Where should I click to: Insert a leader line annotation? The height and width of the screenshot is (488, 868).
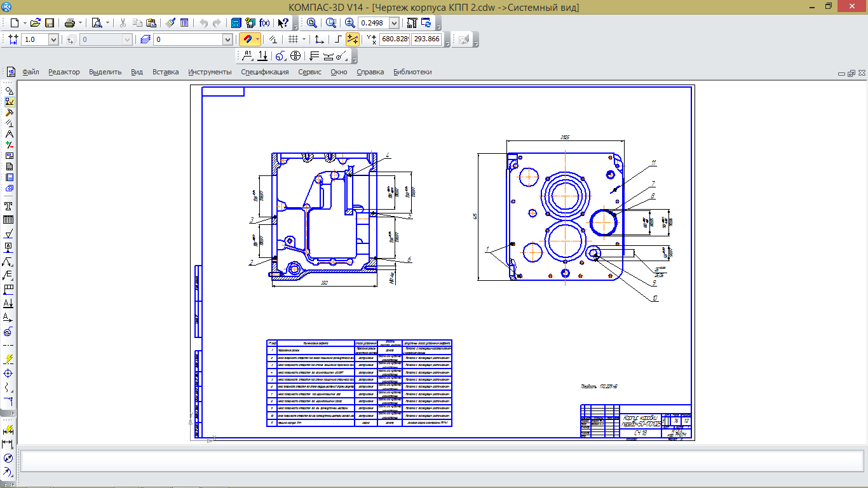[x=9, y=261]
